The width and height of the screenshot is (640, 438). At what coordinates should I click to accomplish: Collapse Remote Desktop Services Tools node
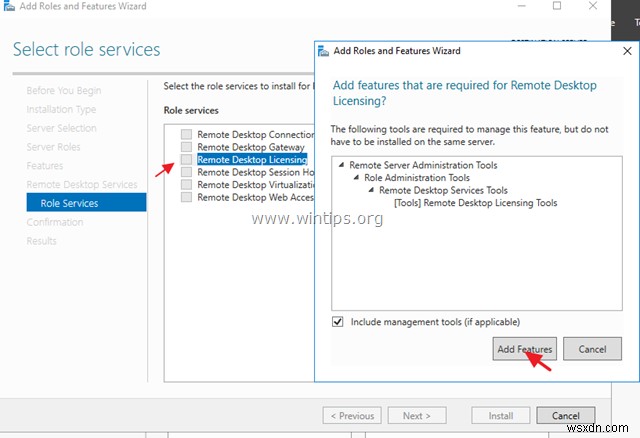[x=371, y=190]
